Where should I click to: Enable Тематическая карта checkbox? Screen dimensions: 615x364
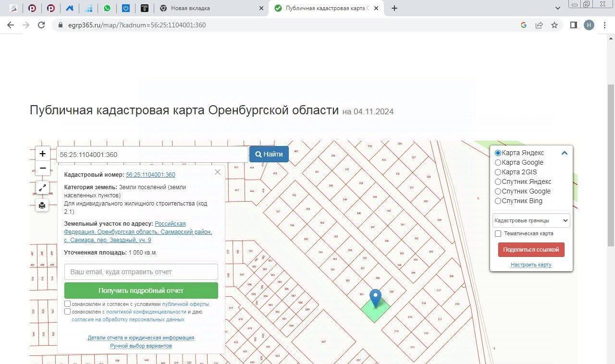coord(498,233)
